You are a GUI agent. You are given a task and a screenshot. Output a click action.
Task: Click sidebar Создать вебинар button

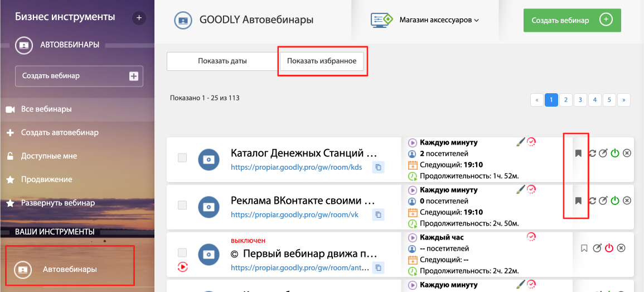tap(79, 76)
